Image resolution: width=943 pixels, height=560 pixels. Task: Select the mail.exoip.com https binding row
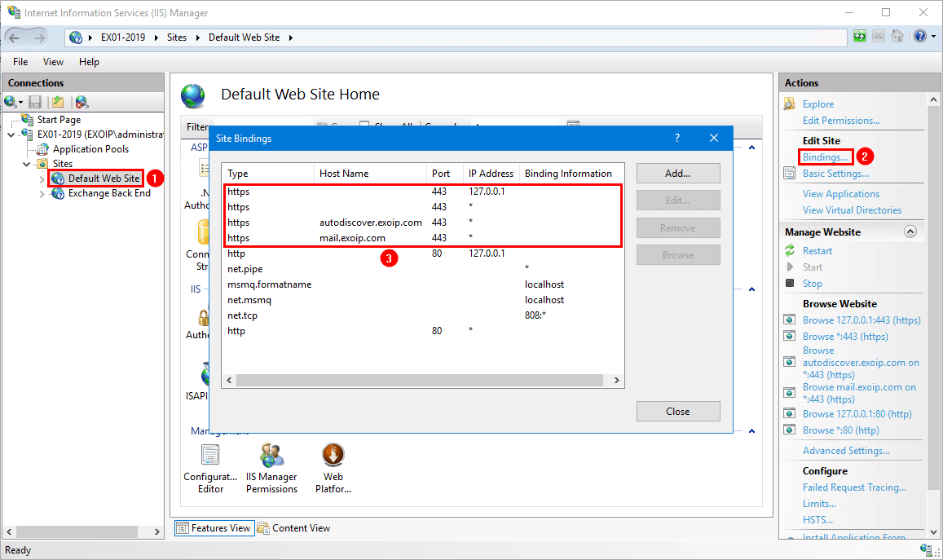coord(423,238)
